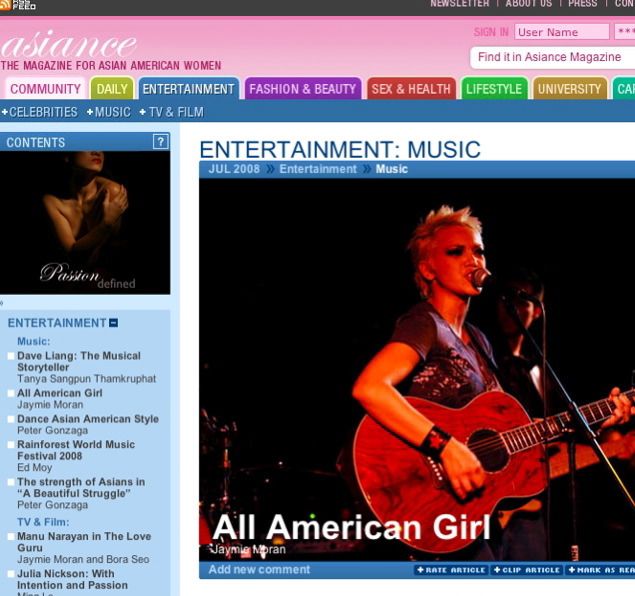Check the box beside Dave Liang article
The image size is (635, 596).
click(x=11, y=356)
